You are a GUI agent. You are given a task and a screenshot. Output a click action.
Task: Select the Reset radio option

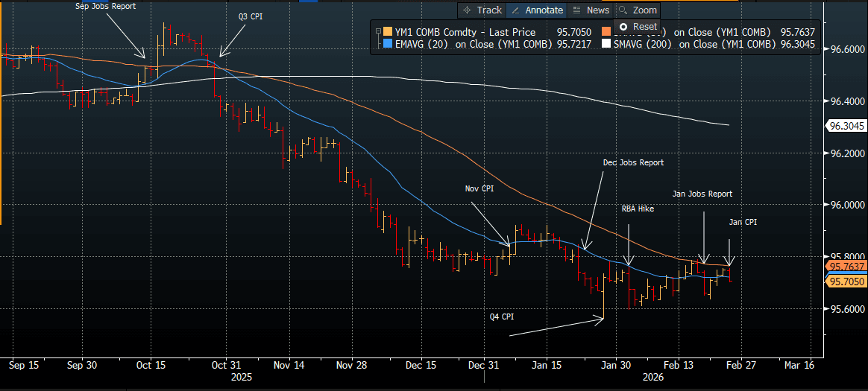[x=623, y=26]
